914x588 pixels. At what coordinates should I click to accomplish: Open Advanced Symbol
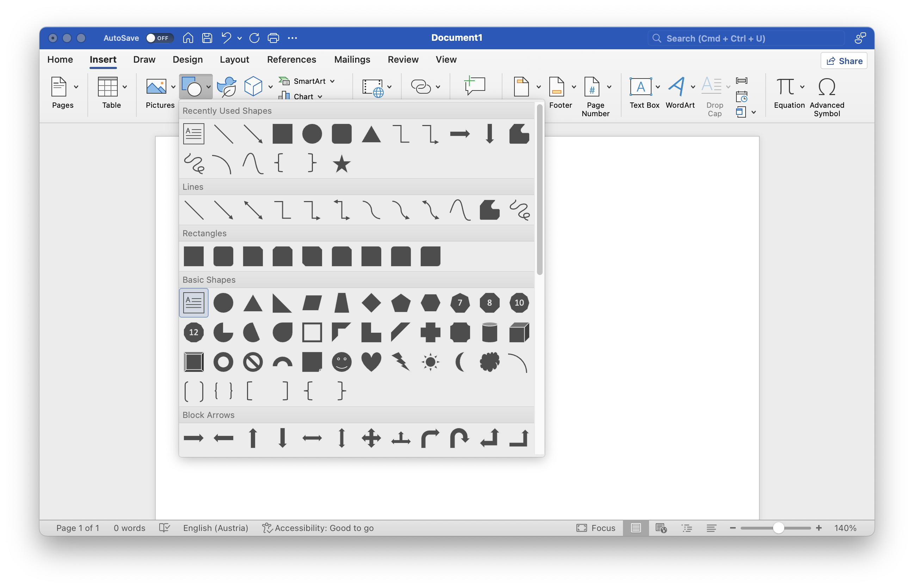827,97
